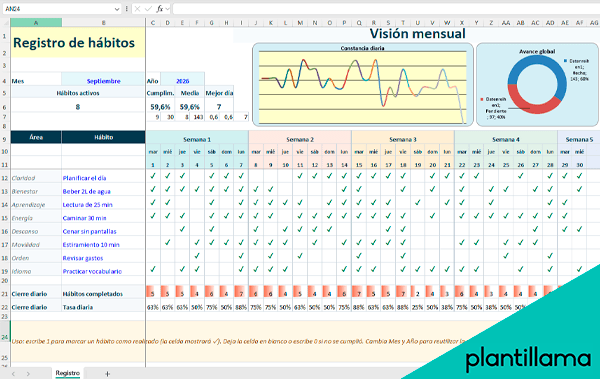
Task: Confirm entry with the formula bar checkmark
Action: pyautogui.click(x=148, y=8)
